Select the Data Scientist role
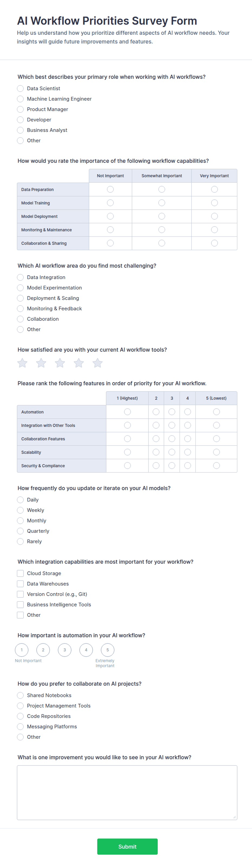Viewport: 252px width, 868px height. tap(20, 88)
